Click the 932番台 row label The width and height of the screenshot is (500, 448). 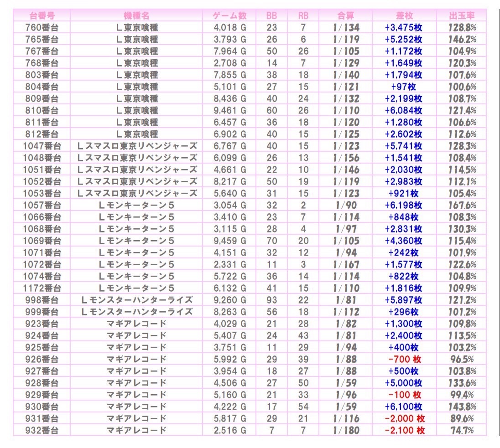coord(42,430)
